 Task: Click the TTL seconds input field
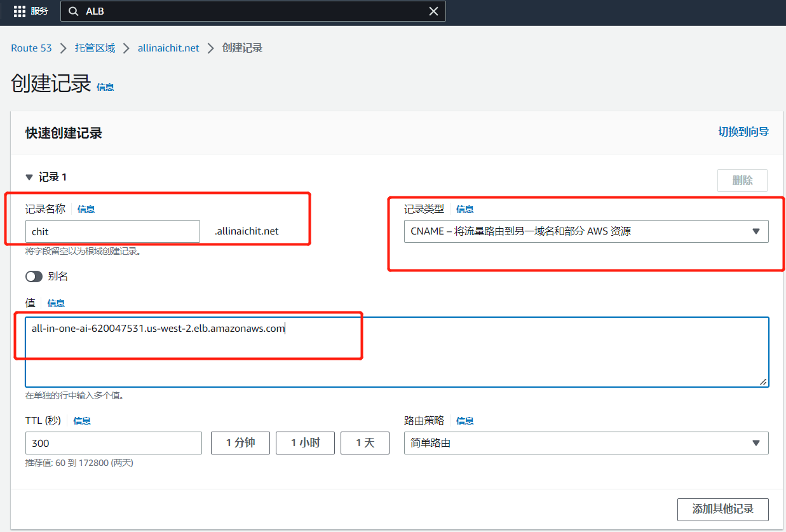tap(113, 443)
